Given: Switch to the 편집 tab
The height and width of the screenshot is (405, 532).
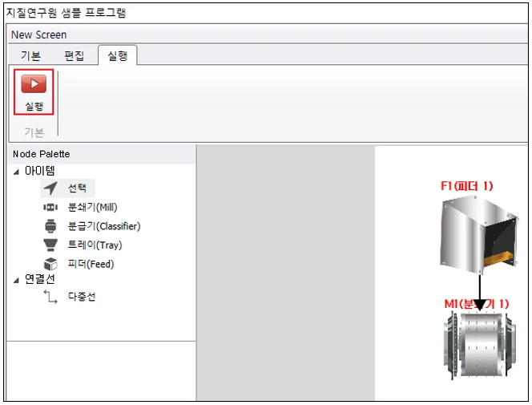Looking at the screenshot, I should (x=74, y=55).
